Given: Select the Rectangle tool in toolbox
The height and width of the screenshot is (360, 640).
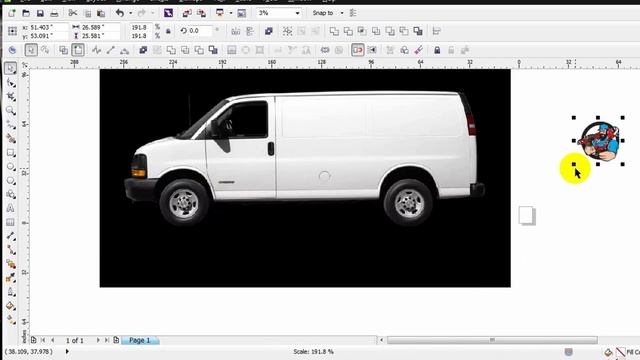Looking at the screenshot, I should (11, 153).
